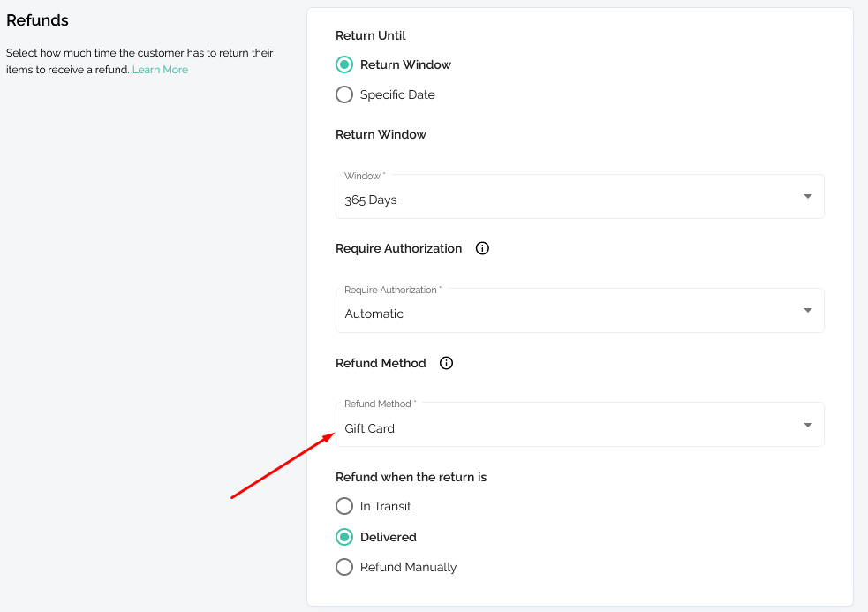
Task: Select the Specific Date radio option
Action: pos(344,94)
